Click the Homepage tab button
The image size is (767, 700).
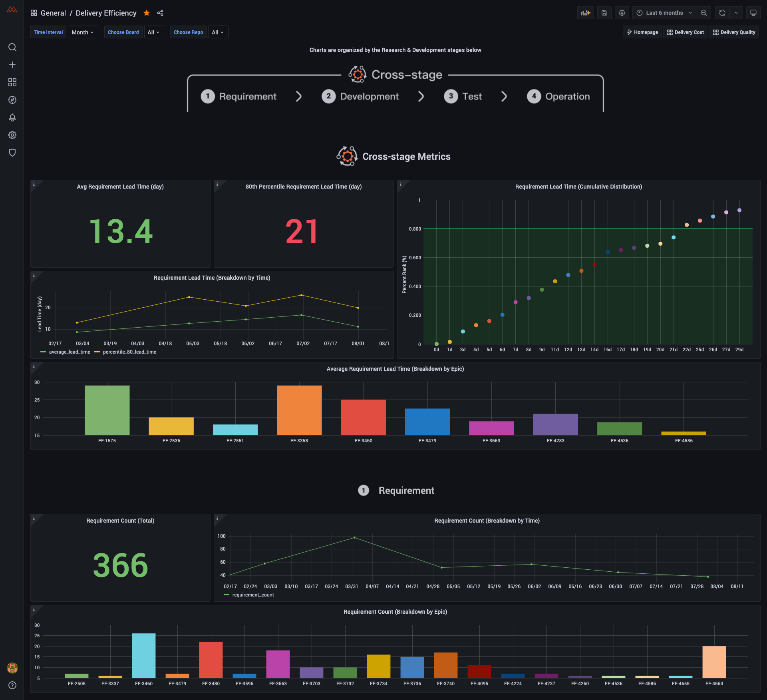pyautogui.click(x=642, y=32)
